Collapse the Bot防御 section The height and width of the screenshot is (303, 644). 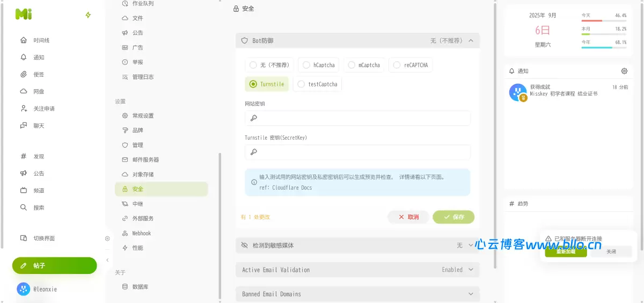[471, 40]
